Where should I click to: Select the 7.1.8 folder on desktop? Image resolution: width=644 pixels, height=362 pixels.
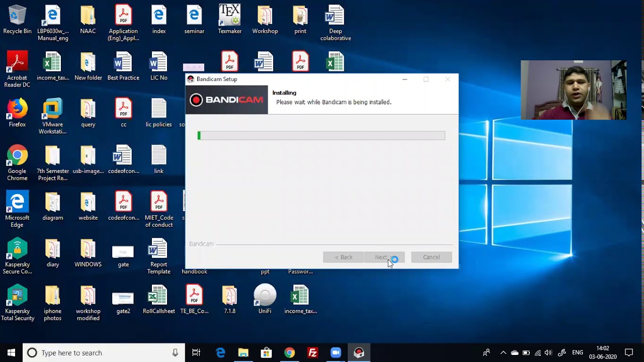point(229,300)
